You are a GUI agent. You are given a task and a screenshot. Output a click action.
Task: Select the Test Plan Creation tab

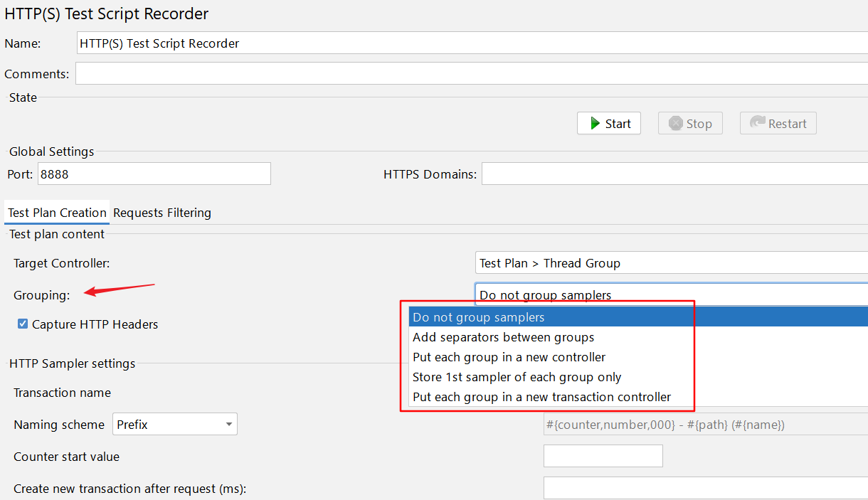click(x=57, y=213)
